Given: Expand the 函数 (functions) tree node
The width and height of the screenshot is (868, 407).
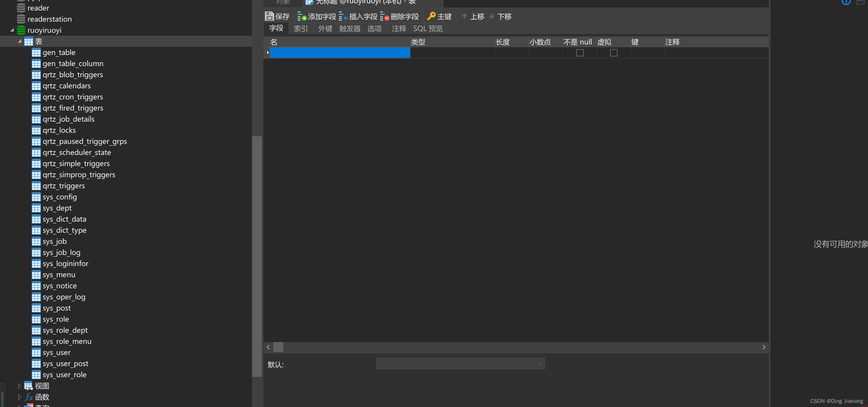Looking at the screenshot, I should (x=20, y=397).
